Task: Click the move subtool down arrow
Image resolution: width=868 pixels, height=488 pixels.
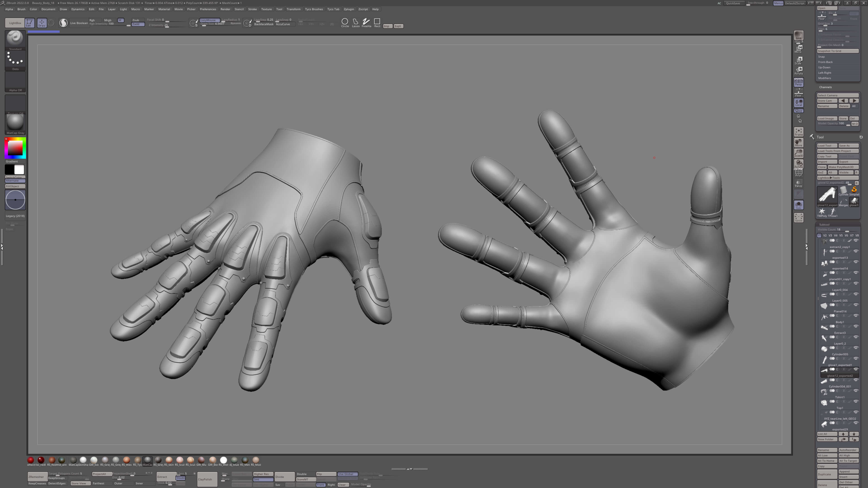Action: (x=854, y=434)
